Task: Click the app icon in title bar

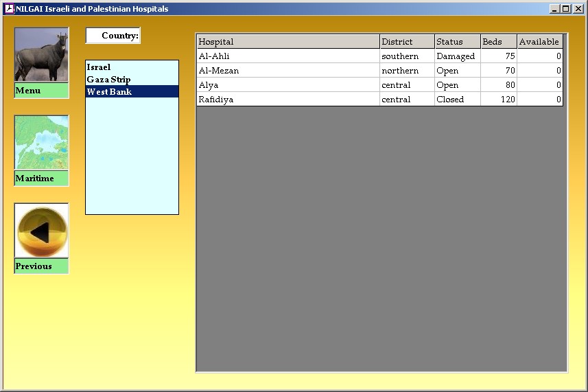Action: [9, 9]
